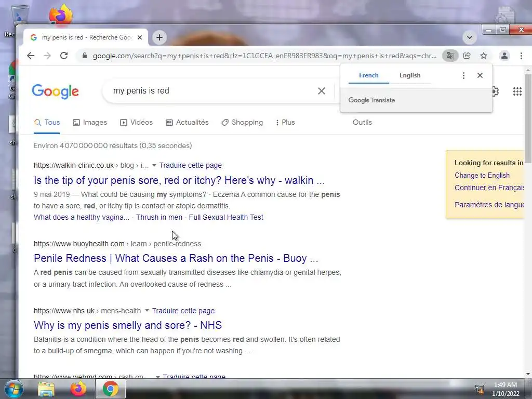The width and height of the screenshot is (532, 399).
Task: Expand dropdown arrow beside walkin-clinic.co.uk URL
Action: 154,165
